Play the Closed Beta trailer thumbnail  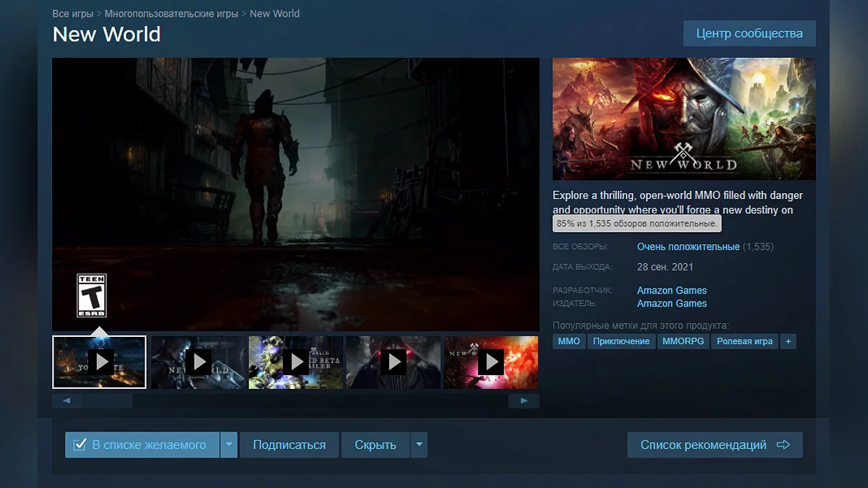click(x=295, y=361)
